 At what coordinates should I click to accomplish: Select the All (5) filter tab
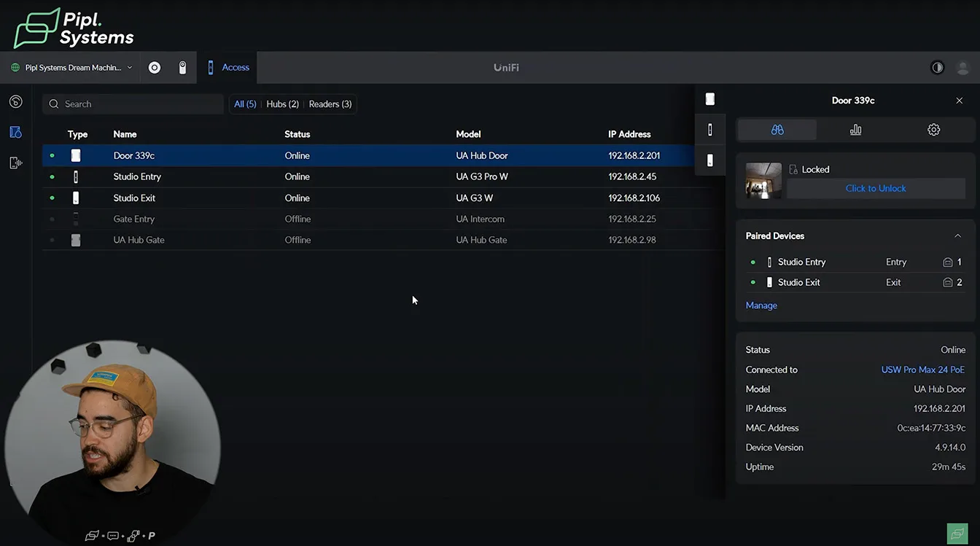pos(245,104)
